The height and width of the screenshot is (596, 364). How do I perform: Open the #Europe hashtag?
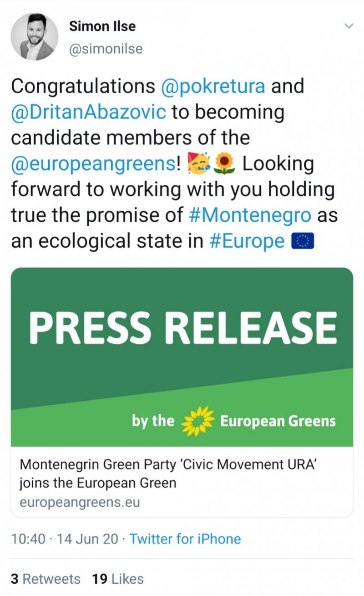click(x=247, y=241)
